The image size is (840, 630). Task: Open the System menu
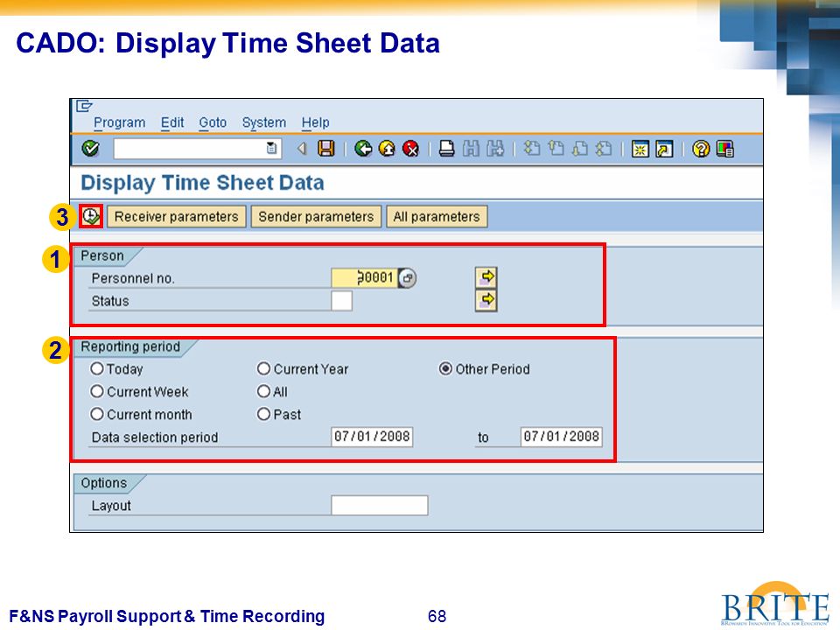pos(263,122)
